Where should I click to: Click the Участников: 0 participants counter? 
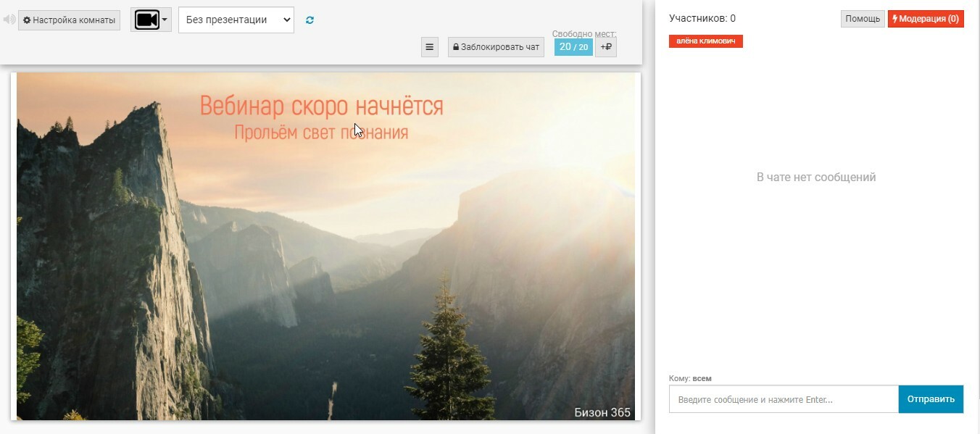702,19
